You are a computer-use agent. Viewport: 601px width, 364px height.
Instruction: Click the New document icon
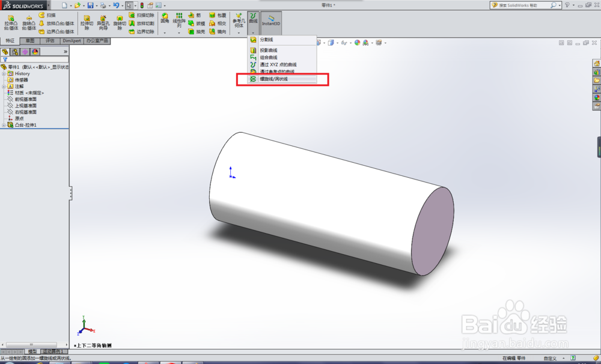[x=64, y=5]
